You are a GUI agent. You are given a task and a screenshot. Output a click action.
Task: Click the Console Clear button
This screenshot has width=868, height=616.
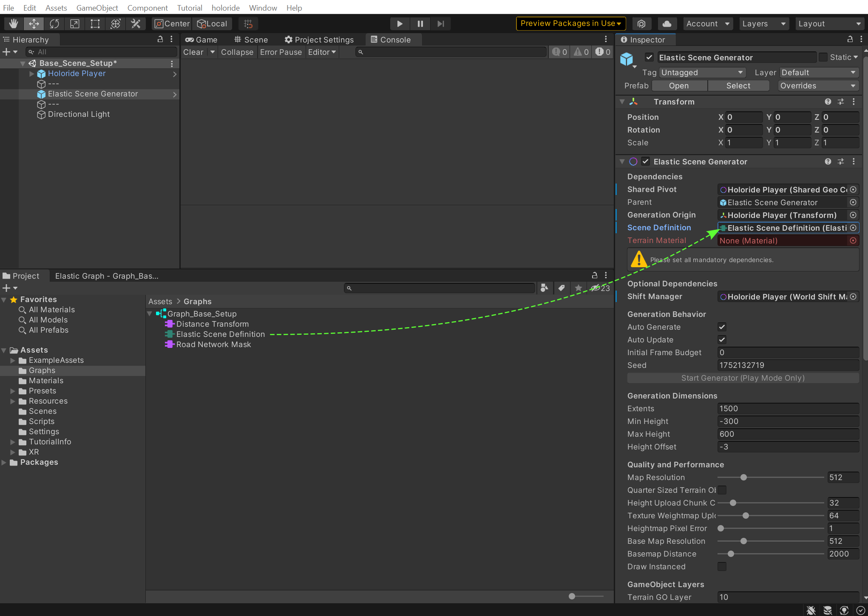click(x=193, y=52)
